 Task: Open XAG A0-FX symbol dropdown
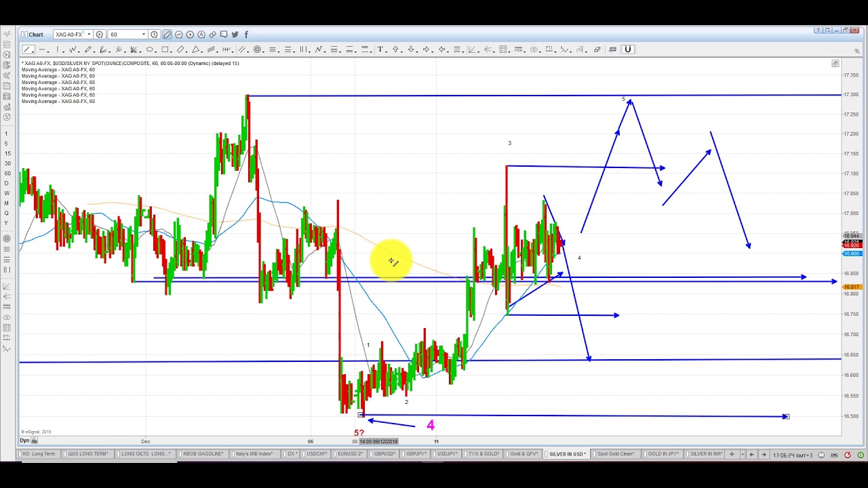pyautogui.click(x=89, y=35)
